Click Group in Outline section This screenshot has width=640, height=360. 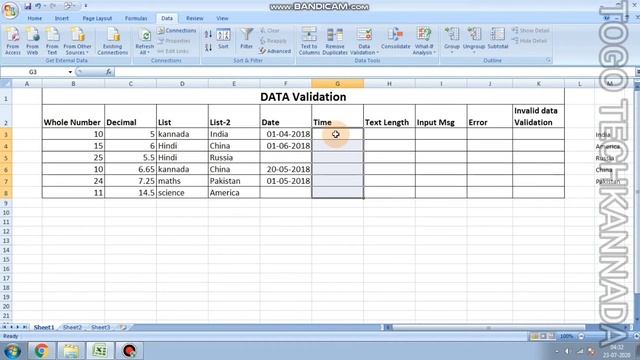point(452,40)
